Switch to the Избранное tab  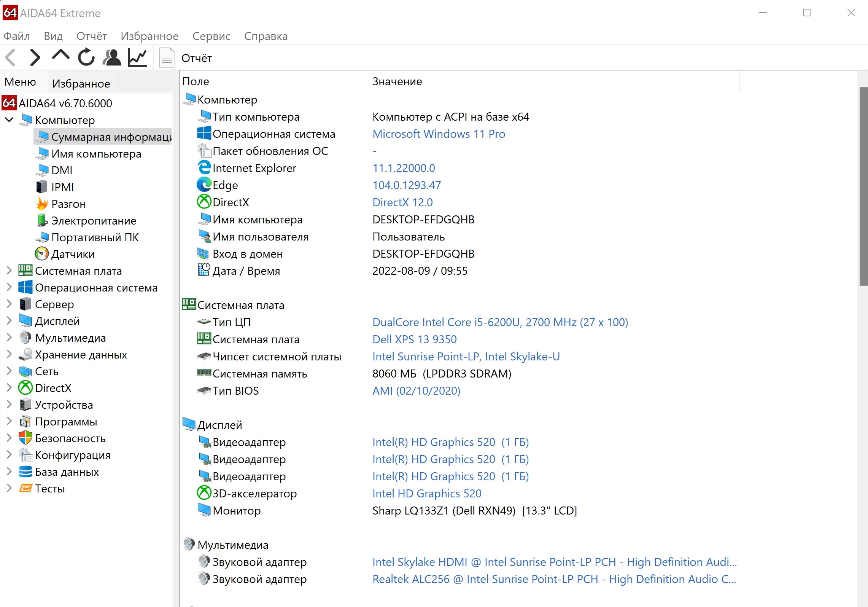81,83
